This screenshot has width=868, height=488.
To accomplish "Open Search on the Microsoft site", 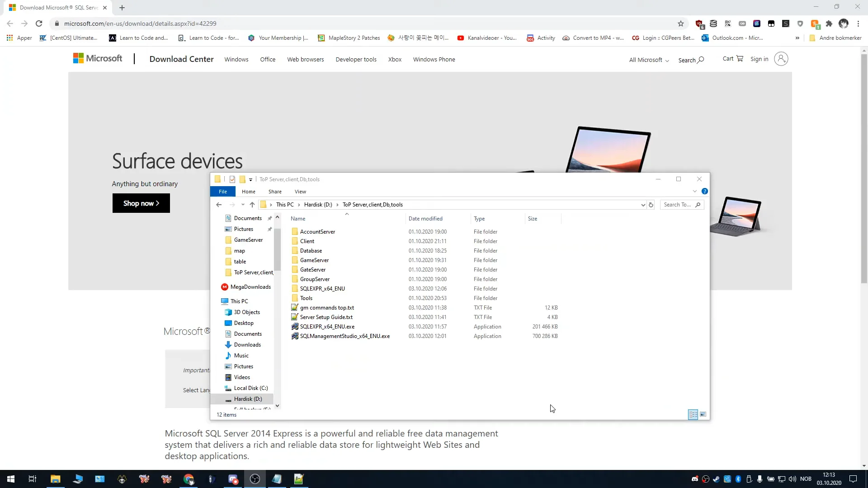I will (691, 60).
